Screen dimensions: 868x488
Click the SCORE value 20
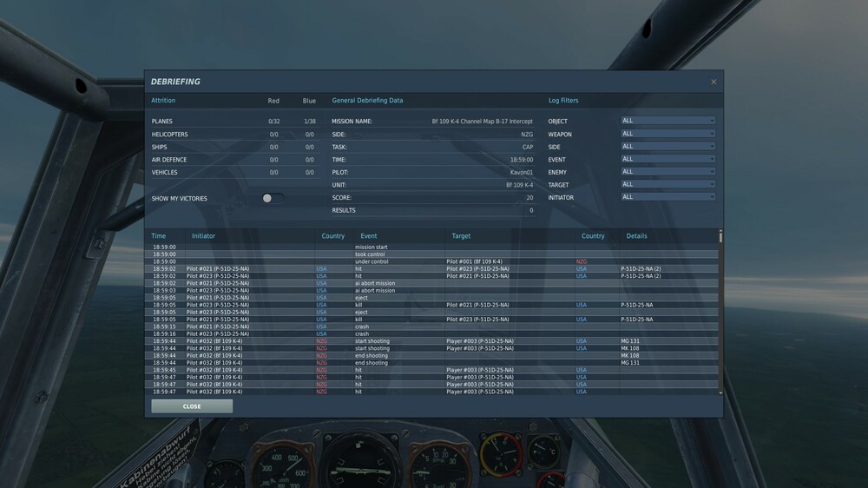tap(529, 198)
